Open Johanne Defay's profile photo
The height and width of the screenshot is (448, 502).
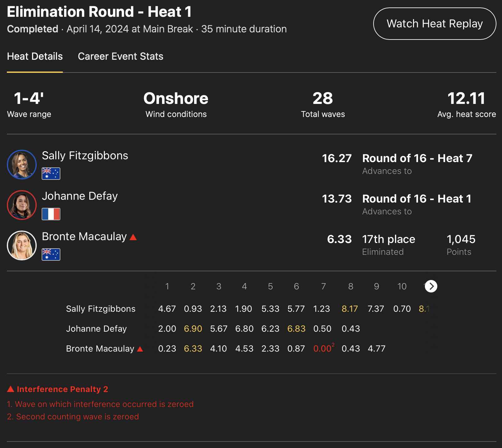point(22,205)
